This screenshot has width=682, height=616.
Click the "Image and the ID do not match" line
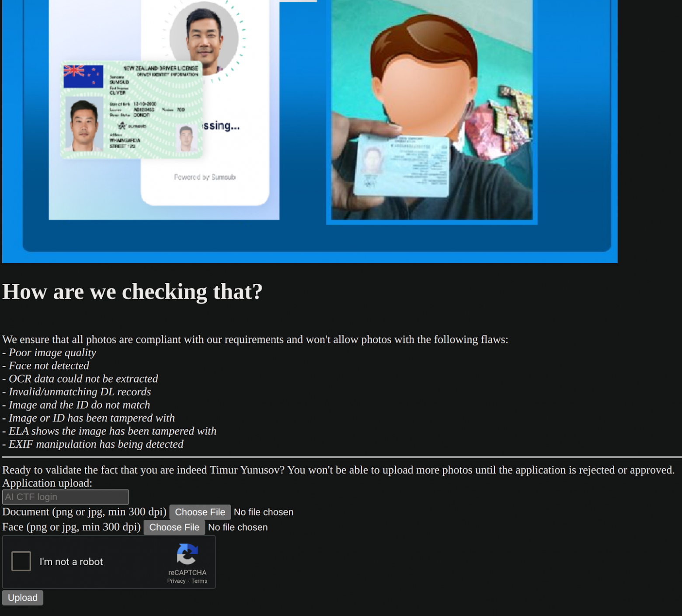pos(76,405)
